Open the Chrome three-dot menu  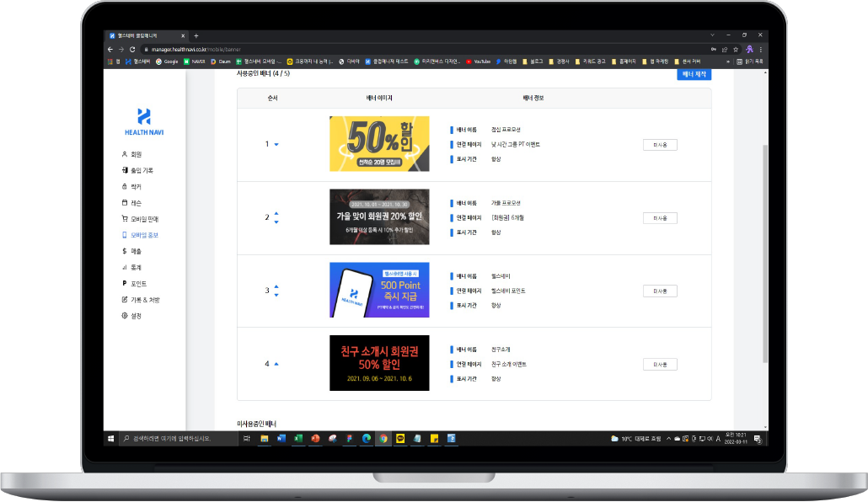(761, 49)
